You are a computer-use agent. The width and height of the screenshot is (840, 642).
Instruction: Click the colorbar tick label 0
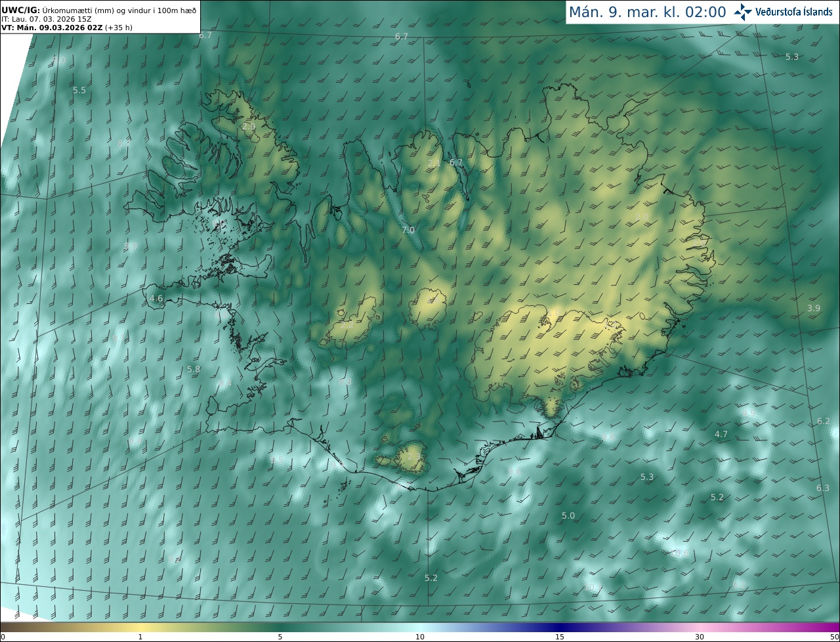tap(3, 637)
